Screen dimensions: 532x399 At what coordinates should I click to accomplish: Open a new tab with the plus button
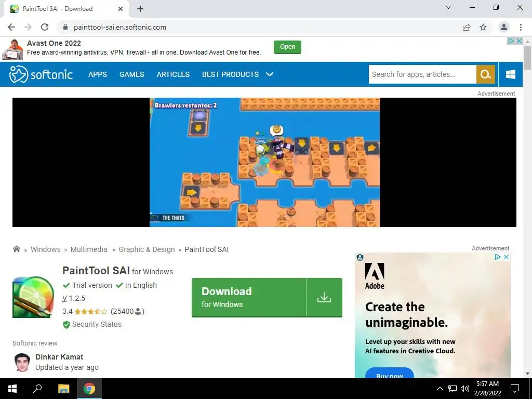tap(140, 9)
